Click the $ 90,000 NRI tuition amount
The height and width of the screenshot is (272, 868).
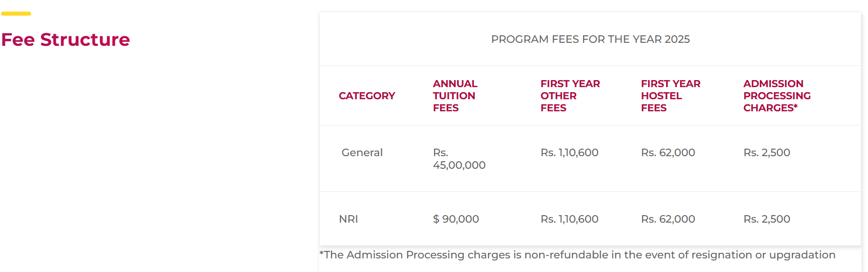click(456, 219)
